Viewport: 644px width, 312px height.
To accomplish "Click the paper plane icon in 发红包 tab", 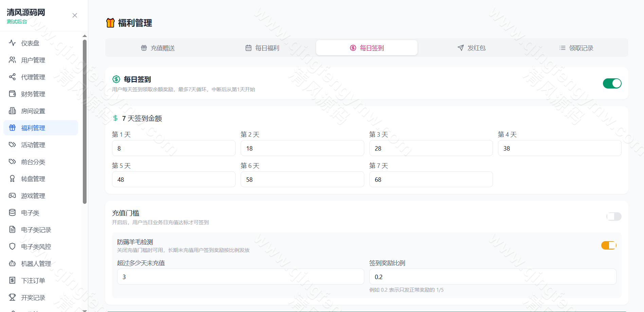I will [x=461, y=48].
